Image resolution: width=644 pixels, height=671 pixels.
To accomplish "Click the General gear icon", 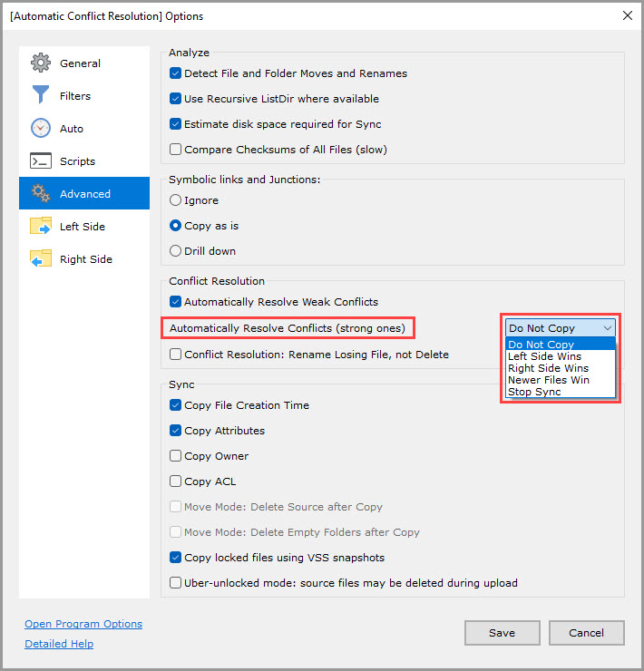I will (x=41, y=63).
